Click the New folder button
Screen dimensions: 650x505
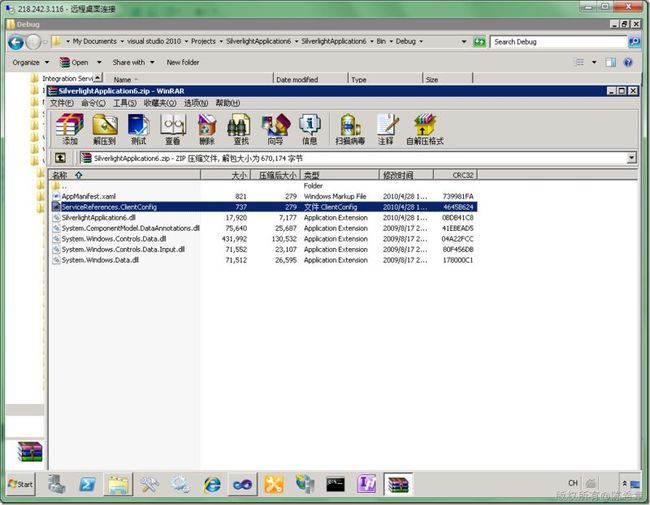[x=183, y=63]
